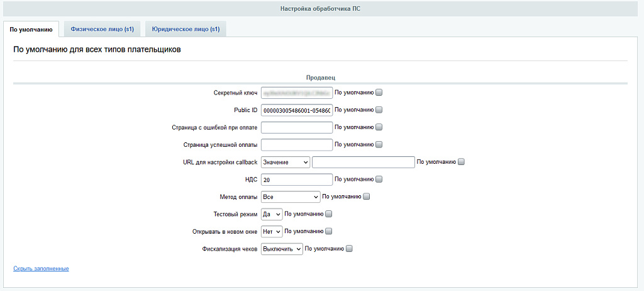Toggle default checkbox for Страница успешной оплаты
This screenshot has height=291, width=644.
pos(379,145)
